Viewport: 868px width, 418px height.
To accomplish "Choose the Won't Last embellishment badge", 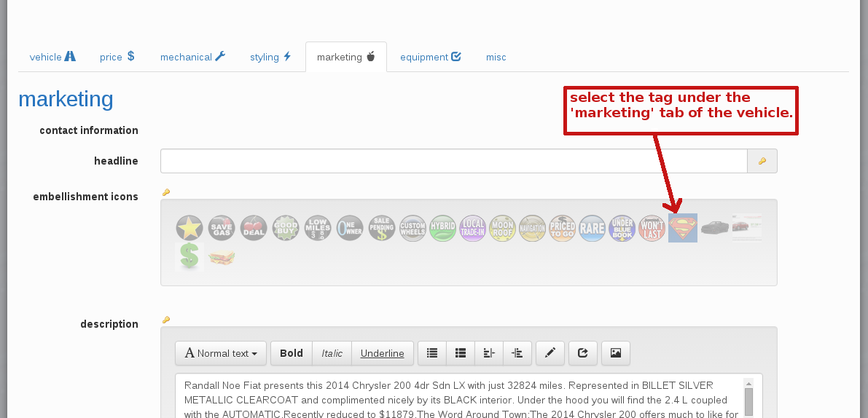I will coord(652,228).
